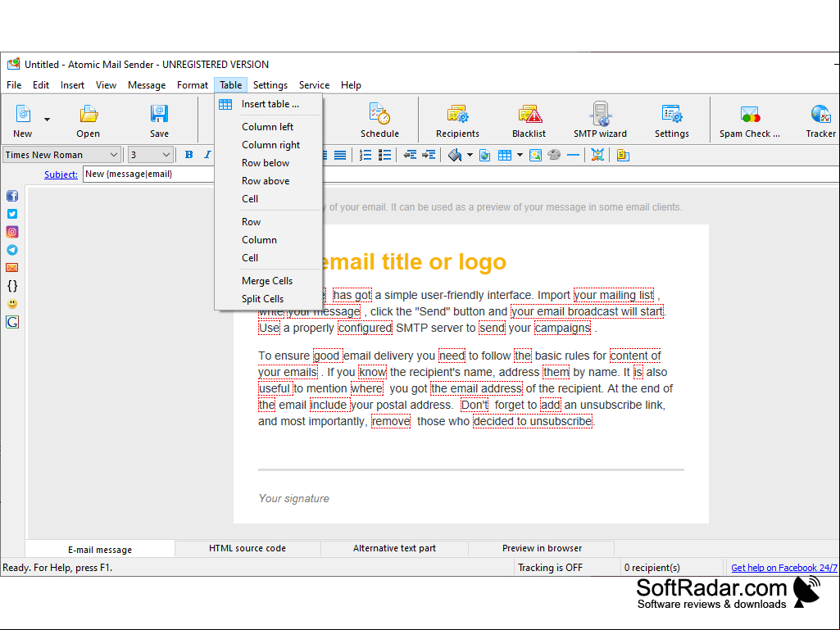Image resolution: width=840 pixels, height=630 pixels.
Task: Choose Insert table from Table menu
Action: 269,104
